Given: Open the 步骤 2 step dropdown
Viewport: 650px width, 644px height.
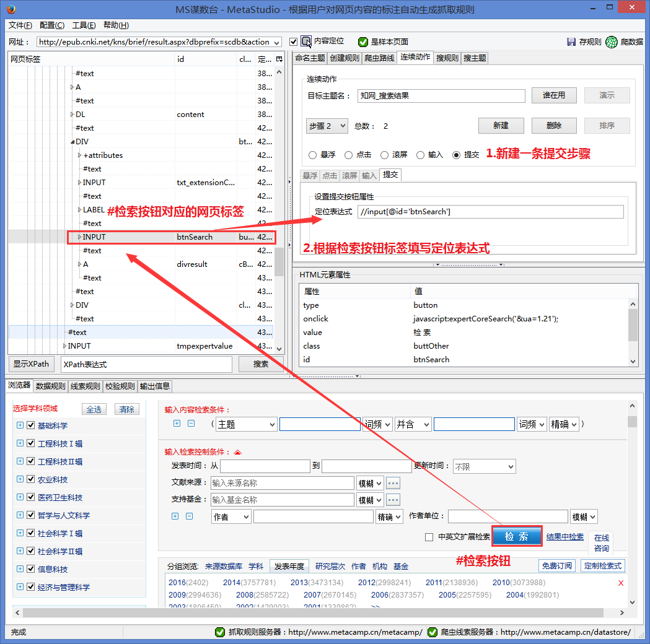Looking at the screenshot, I should point(327,126).
